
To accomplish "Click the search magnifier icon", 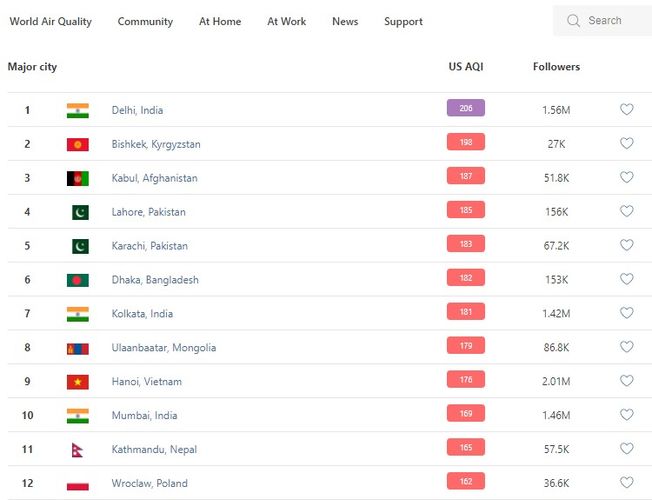I will coord(573,21).
